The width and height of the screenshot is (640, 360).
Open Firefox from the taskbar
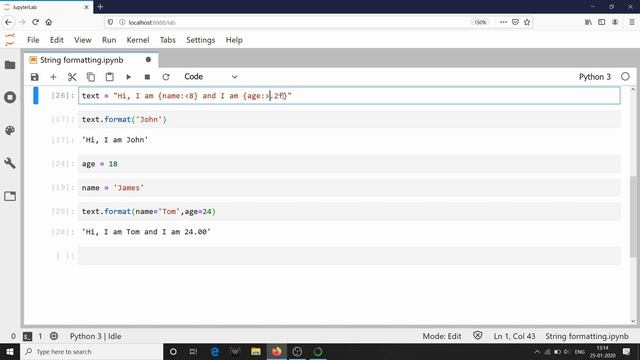[277, 351]
